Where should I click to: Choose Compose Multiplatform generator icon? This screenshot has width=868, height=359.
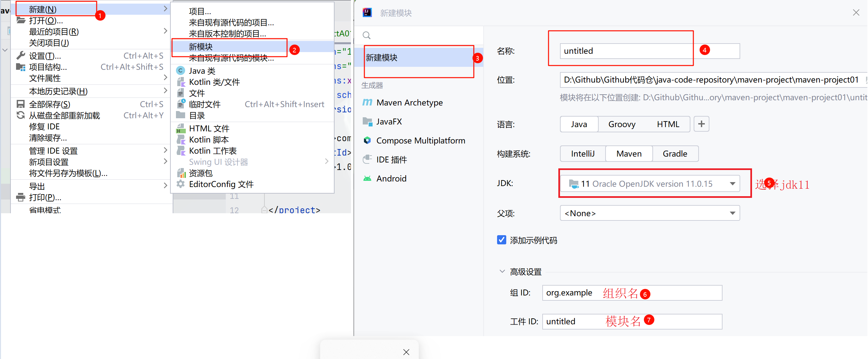click(x=367, y=141)
